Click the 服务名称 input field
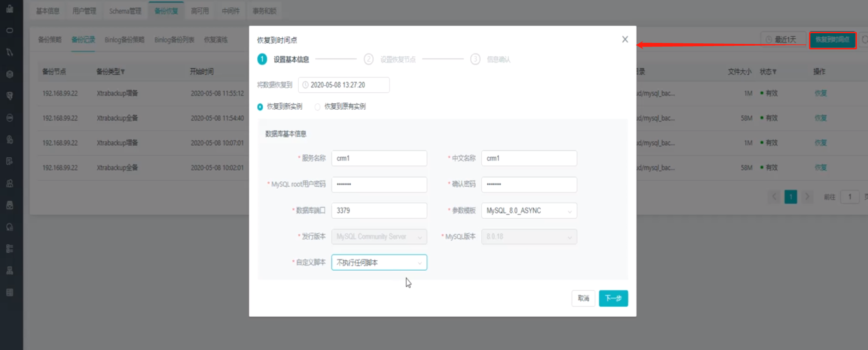 pyautogui.click(x=379, y=158)
